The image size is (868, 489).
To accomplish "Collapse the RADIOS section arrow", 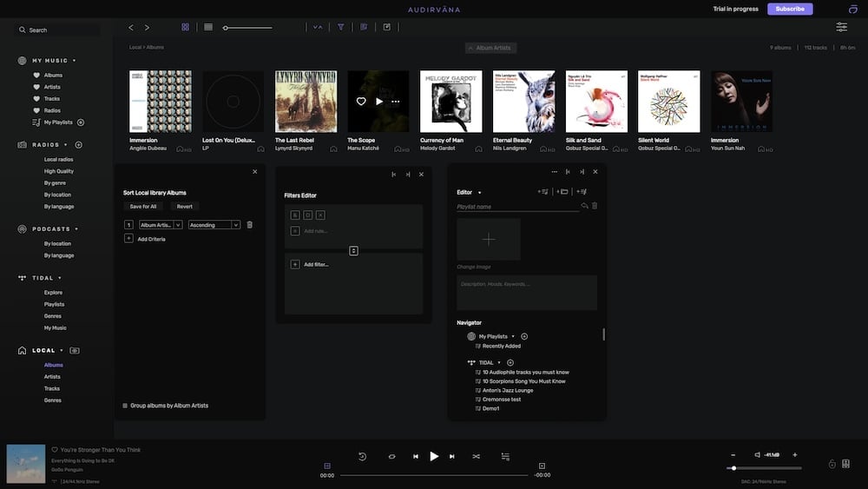I will point(66,145).
